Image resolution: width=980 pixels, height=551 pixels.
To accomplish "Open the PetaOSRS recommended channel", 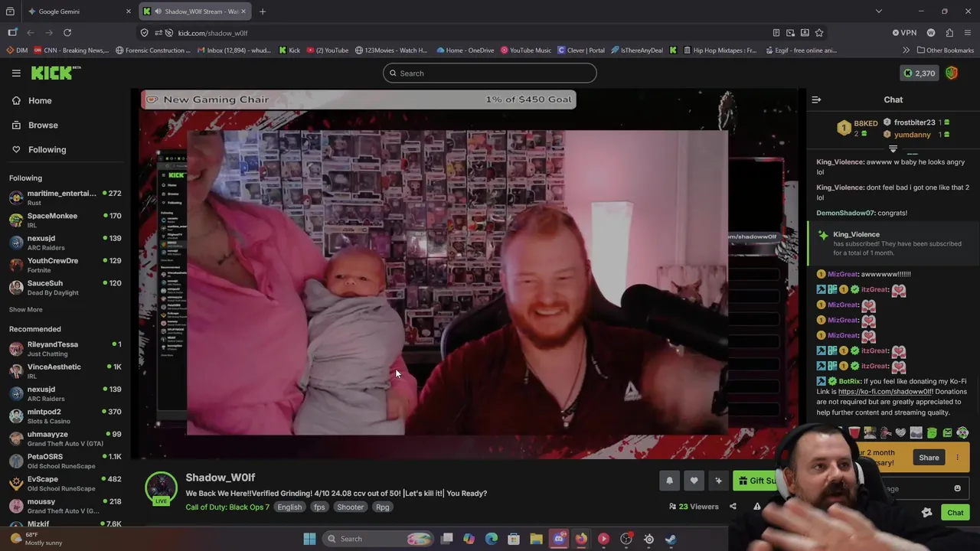I will tap(65, 461).
